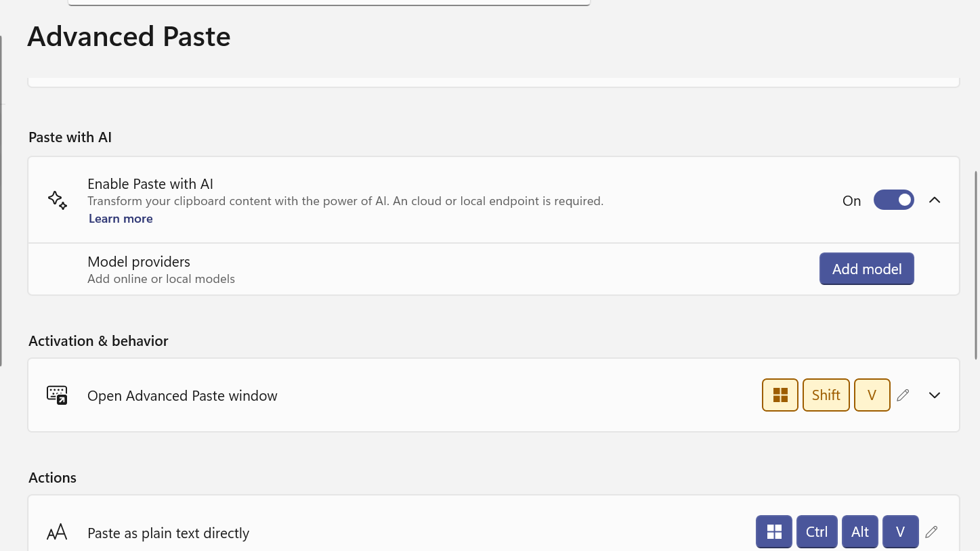This screenshot has width=980, height=551.
Task: Collapse the Enable Paste with AI section
Action: (x=935, y=200)
